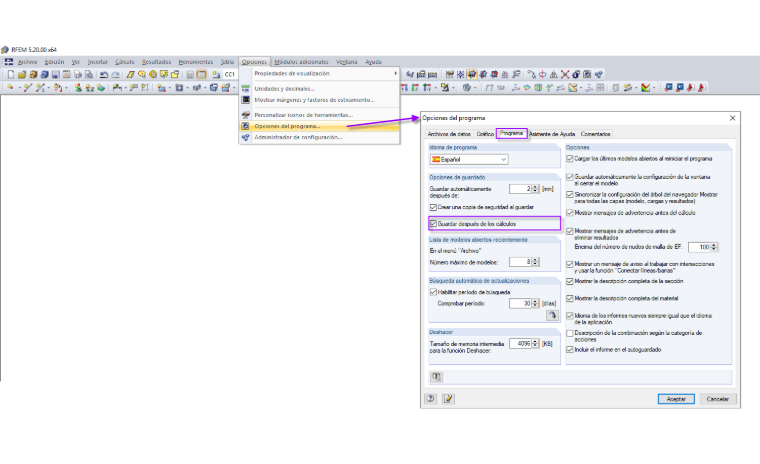Viewport: 760px width, 464px height.
Task: Insert a new line between two nodes
Action: (x=28, y=87)
